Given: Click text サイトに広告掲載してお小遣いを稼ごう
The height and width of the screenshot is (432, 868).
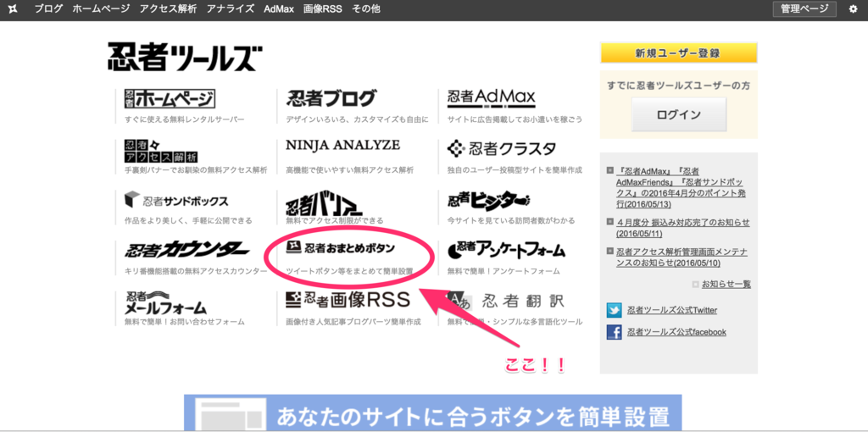Looking at the screenshot, I should click(x=515, y=119).
